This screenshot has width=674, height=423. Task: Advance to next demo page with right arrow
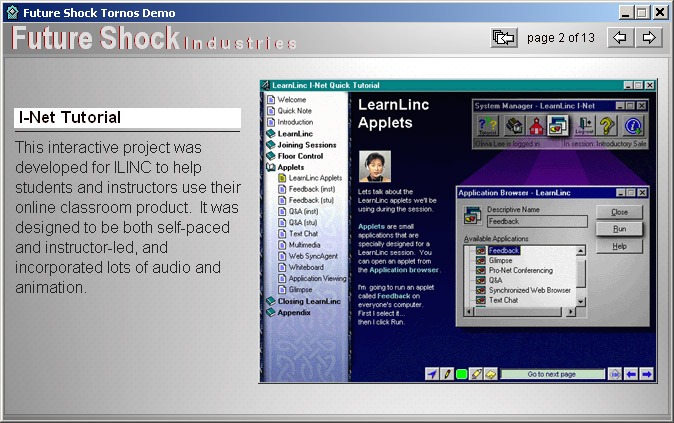click(649, 37)
